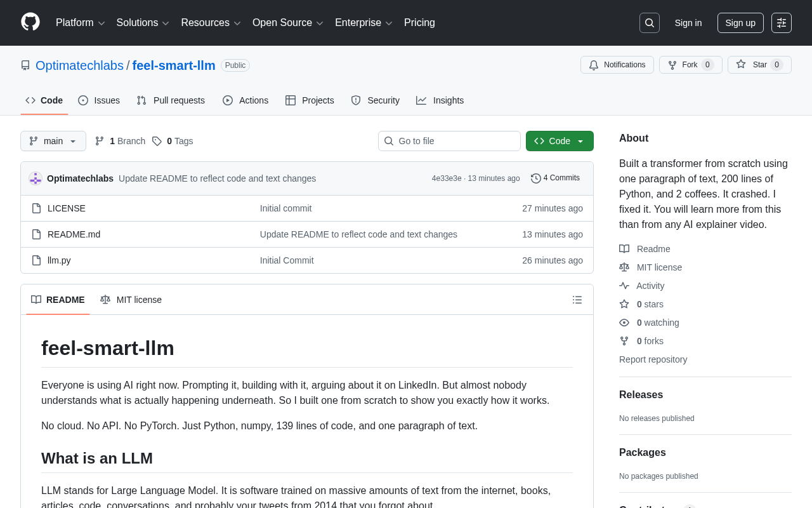Image resolution: width=812 pixels, height=508 pixels.
Task: Open the LICENSE file
Action: tap(66, 208)
